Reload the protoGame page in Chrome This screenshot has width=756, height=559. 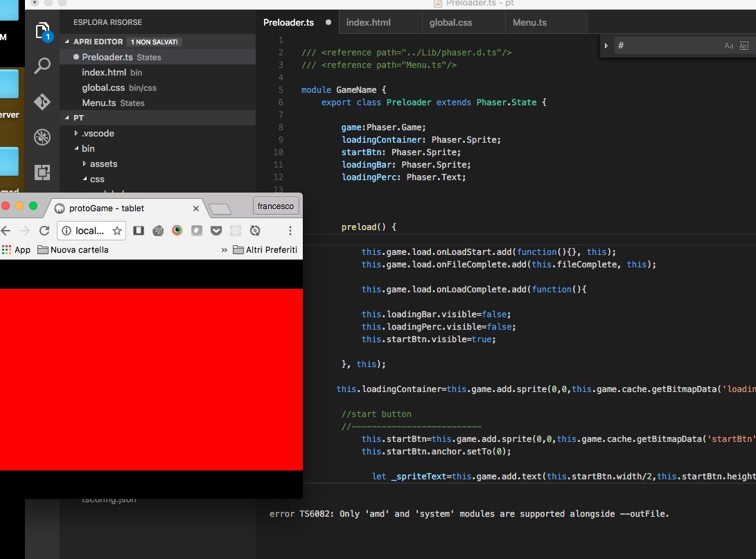point(44,230)
